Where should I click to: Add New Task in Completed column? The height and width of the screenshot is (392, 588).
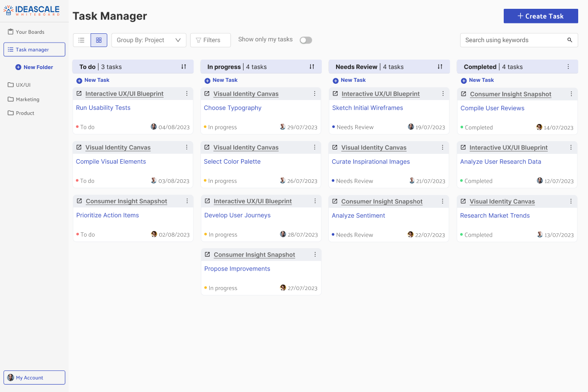pyautogui.click(x=478, y=80)
